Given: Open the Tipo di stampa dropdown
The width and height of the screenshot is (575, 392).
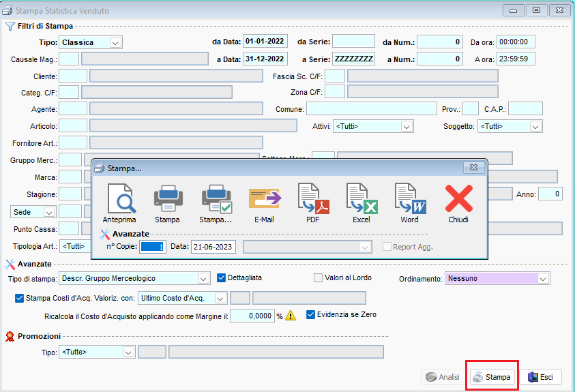Looking at the screenshot, I should coord(203,279).
